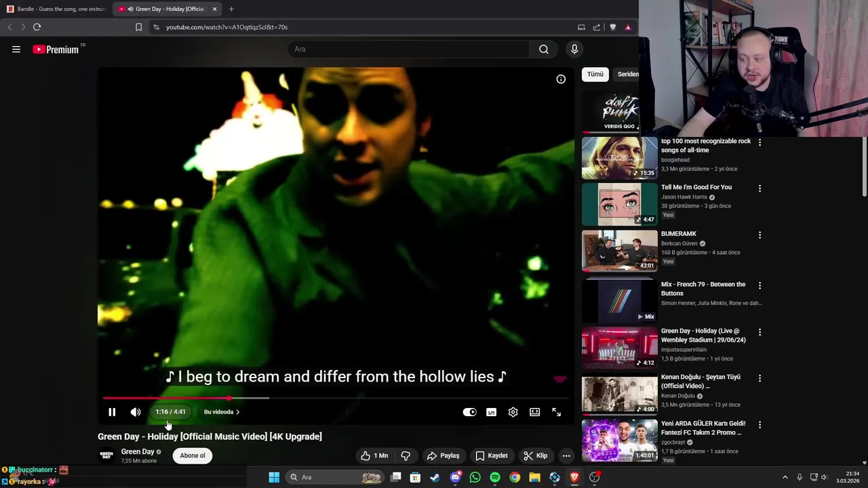Screen dimensions: 868x488
Task: Open Green Day channel avatar
Action: coord(106,455)
